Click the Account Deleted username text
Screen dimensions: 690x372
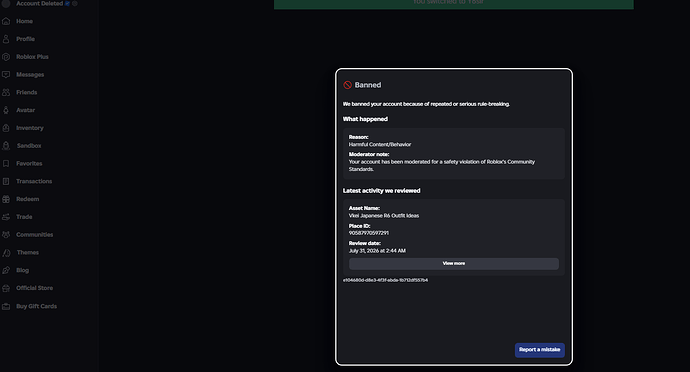pos(40,4)
